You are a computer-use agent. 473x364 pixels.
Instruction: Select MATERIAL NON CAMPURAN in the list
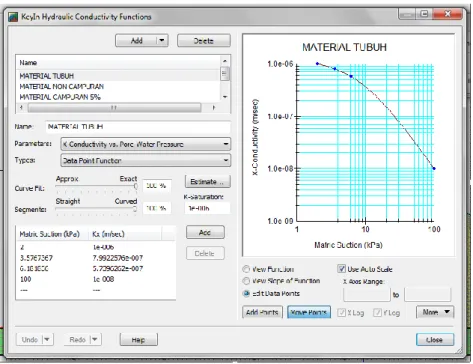(62, 87)
